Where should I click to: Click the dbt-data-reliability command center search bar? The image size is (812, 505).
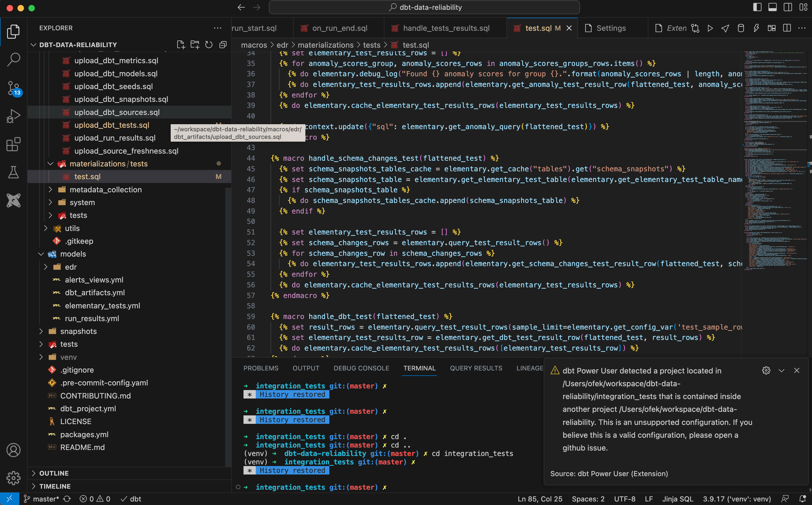[424, 7]
